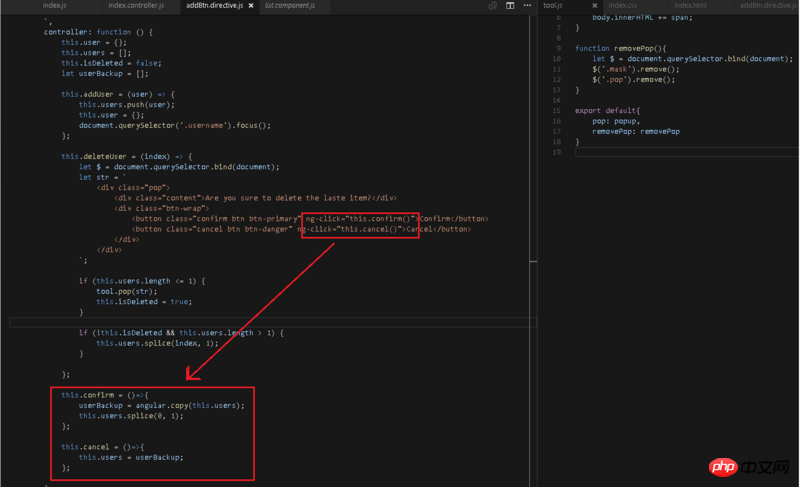Click the '<div class="btn-wrap">' line

pyautogui.click(x=162, y=209)
